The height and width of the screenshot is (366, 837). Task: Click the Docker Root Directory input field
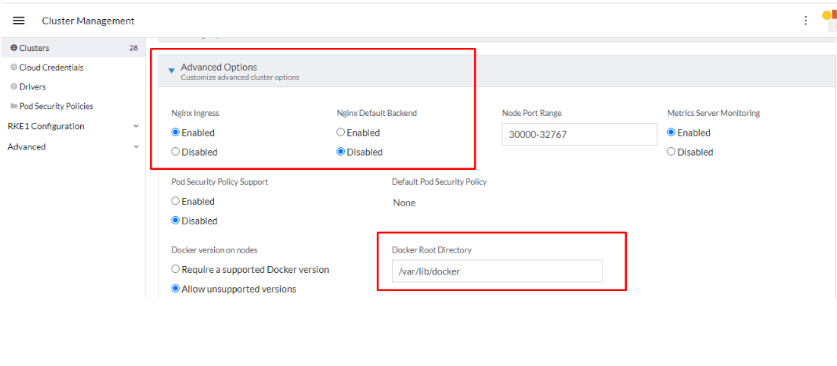click(x=497, y=271)
